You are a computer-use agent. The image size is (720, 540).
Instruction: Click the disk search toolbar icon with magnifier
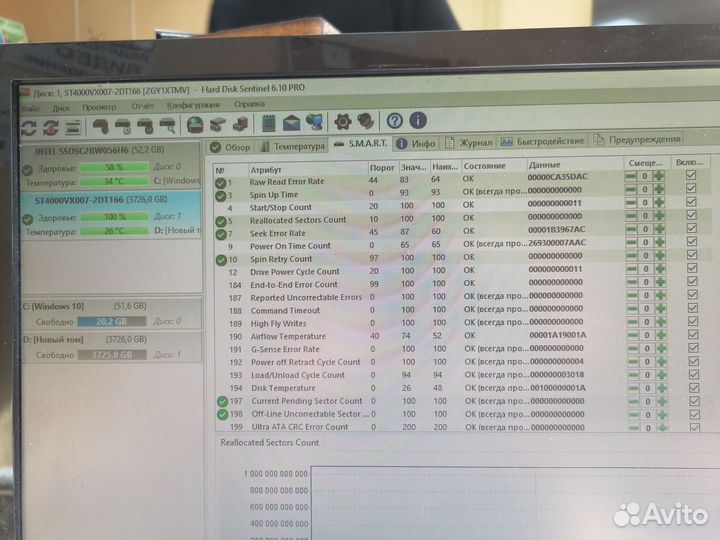coord(168,125)
